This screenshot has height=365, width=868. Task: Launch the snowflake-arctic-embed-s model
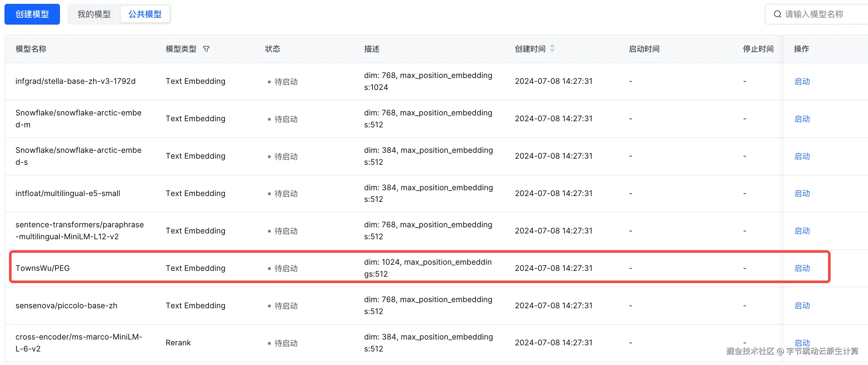802,156
